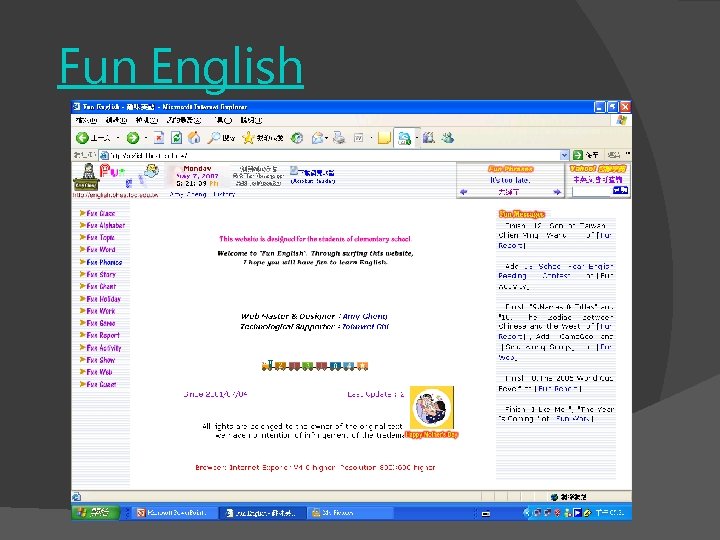Open the third (View) menu in the menu bar

[147, 120]
